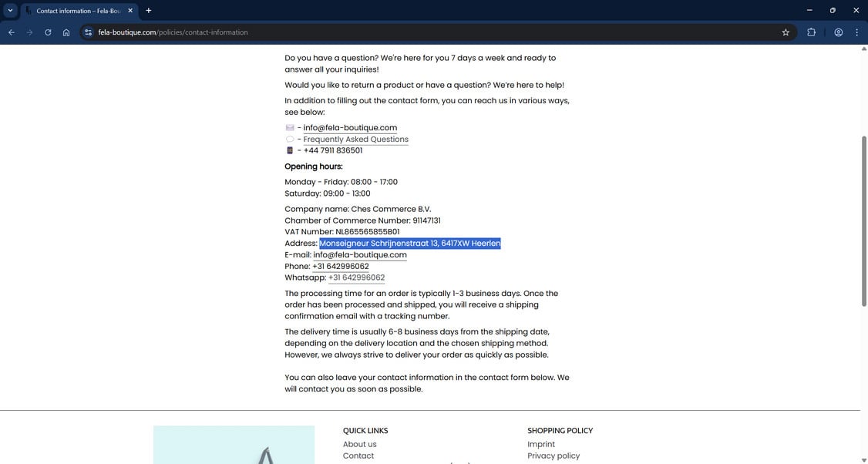Open a new tab with the plus button

click(148, 11)
